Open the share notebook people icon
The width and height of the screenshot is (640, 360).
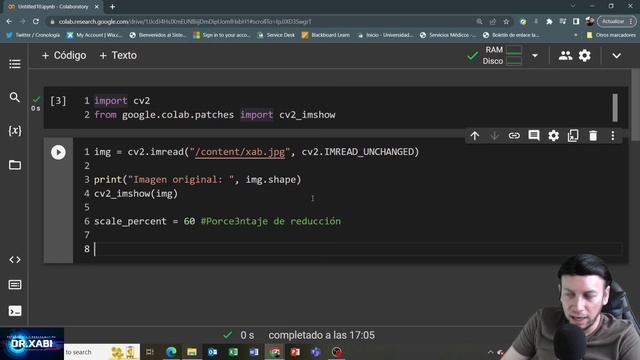[x=565, y=56]
